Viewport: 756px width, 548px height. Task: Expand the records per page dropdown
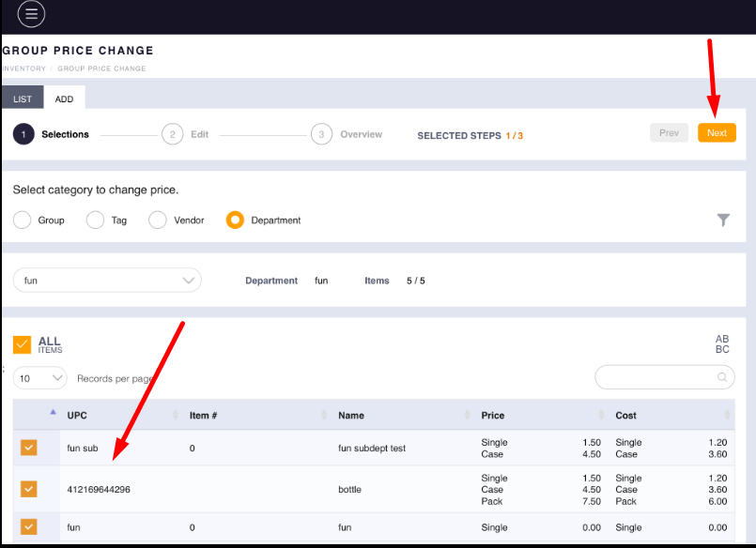pos(40,378)
